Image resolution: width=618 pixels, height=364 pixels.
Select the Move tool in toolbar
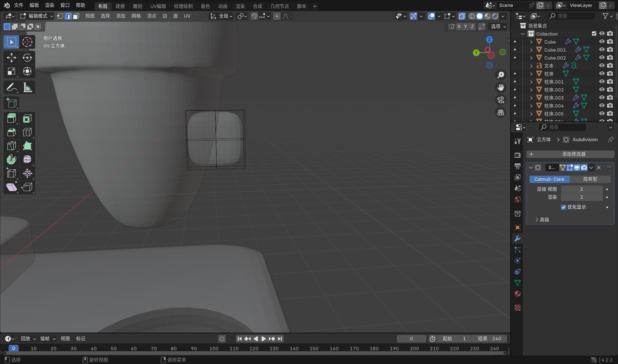11,58
